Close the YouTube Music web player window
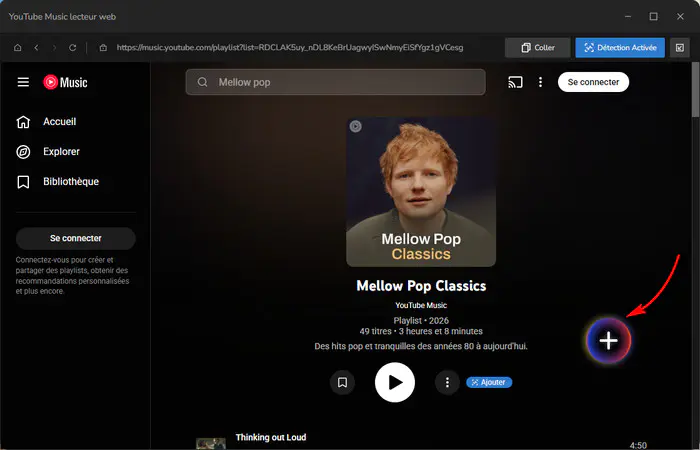700x450 pixels. pyautogui.click(x=680, y=17)
